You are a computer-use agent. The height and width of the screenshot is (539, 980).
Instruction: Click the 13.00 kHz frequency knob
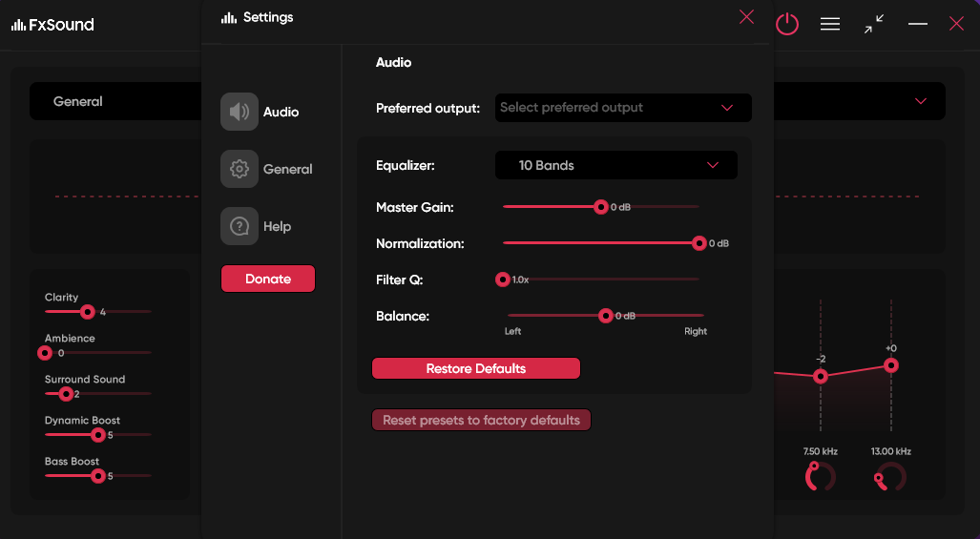tap(890, 476)
